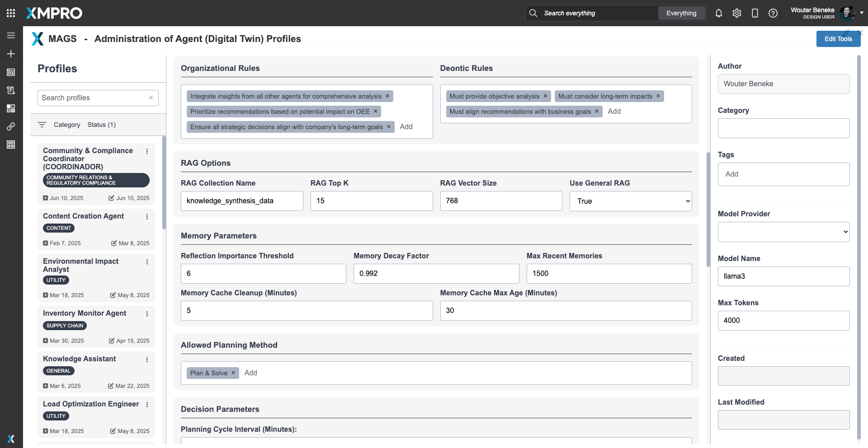Viewport: 868px width, 448px height.
Task: Remove 'Must provide objective analysis' rule
Action: click(x=545, y=96)
